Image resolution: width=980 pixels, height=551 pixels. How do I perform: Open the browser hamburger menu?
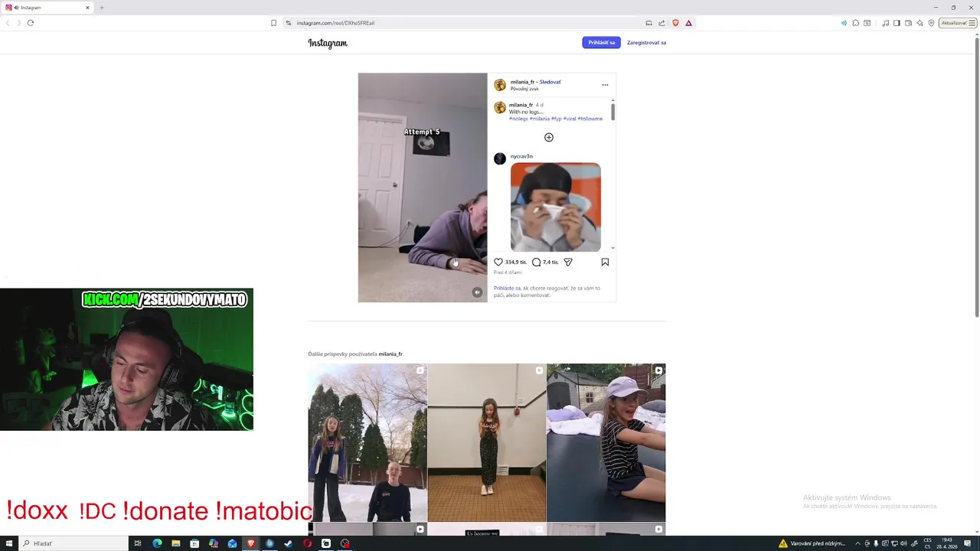(x=972, y=23)
